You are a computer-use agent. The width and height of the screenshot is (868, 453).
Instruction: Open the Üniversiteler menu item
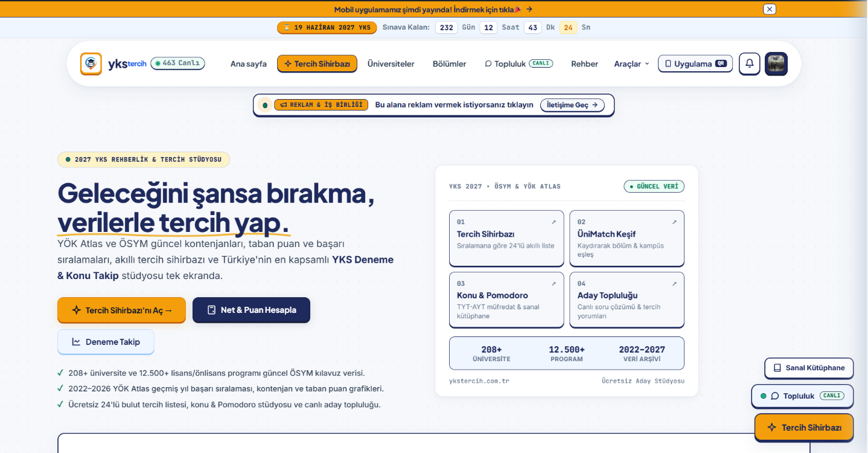coord(391,63)
